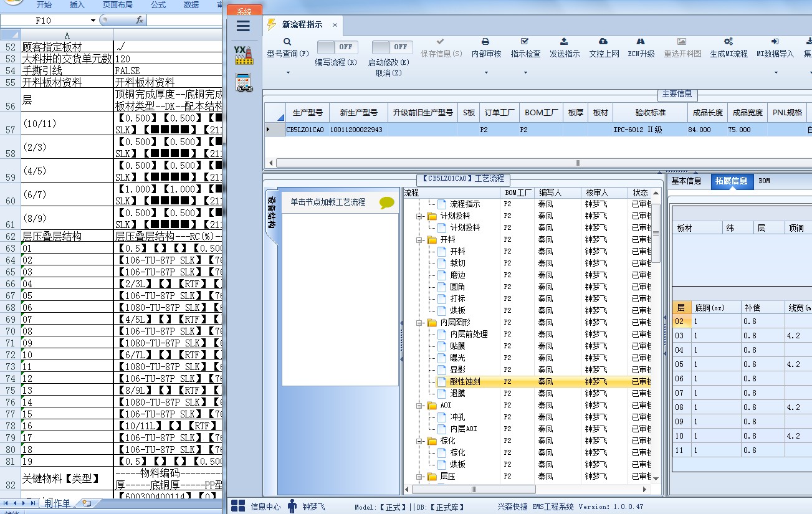Click the 发送指示 upload icon
This screenshot has height=514, width=812.
pos(564,41)
